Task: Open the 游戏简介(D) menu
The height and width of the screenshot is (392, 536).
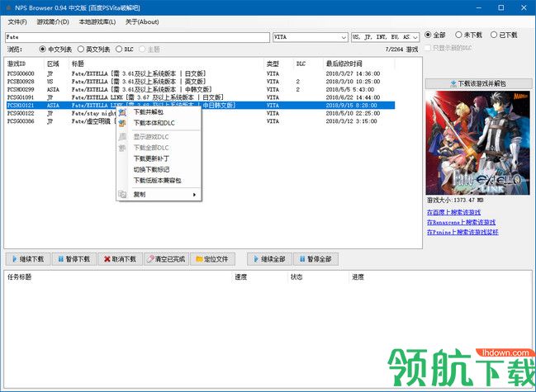Action: click(x=53, y=21)
